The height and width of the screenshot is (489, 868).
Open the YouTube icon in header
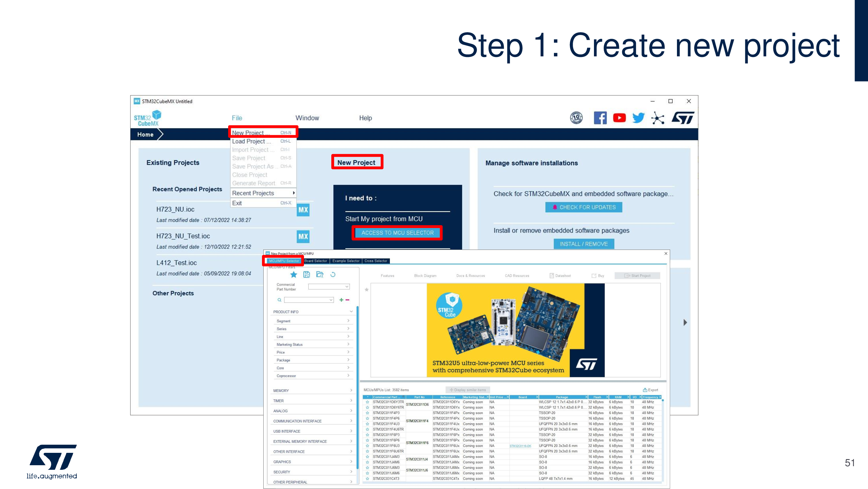tap(619, 118)
